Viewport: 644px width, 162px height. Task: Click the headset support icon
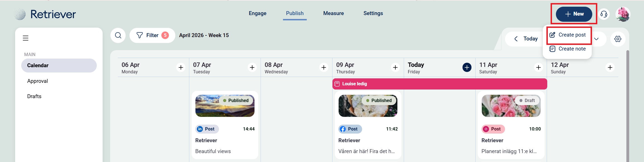(604, 14)
